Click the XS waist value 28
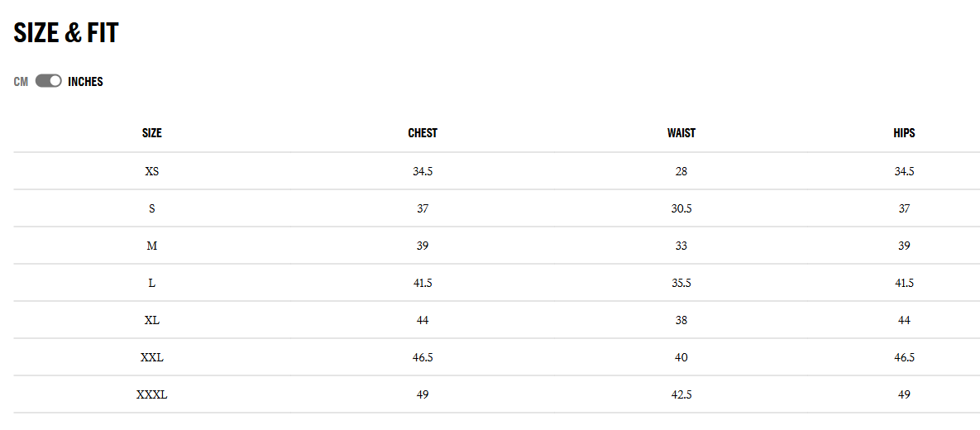Image resolution: width=980 pixels, height=430 pixels. click(x=681, y=171)
